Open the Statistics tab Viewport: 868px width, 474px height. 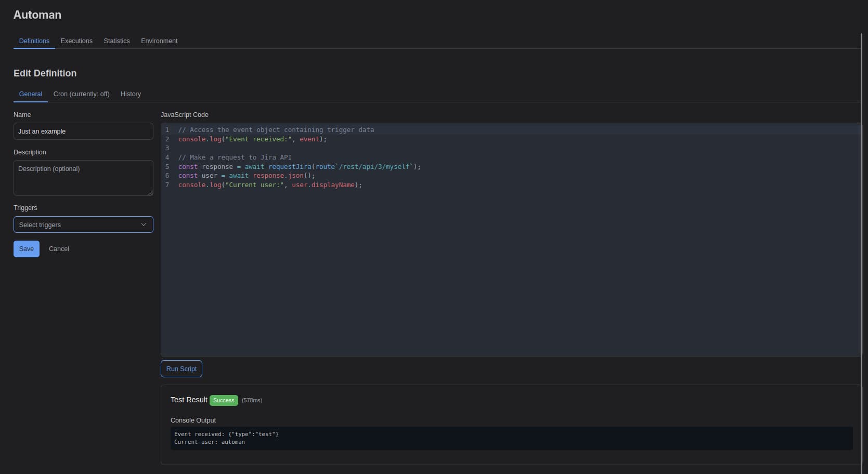pos(116,41)
